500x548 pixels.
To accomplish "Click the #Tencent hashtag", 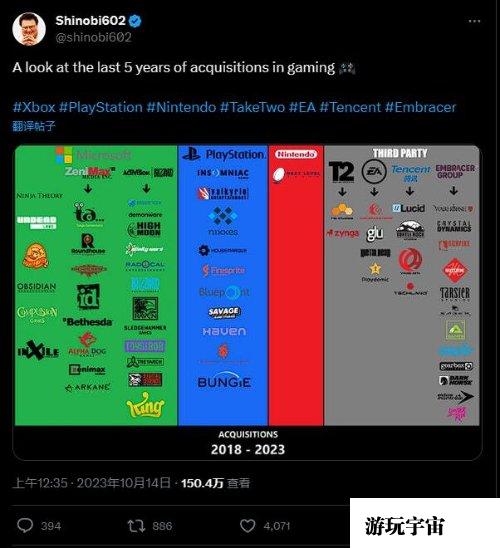I will click(350, 107).
